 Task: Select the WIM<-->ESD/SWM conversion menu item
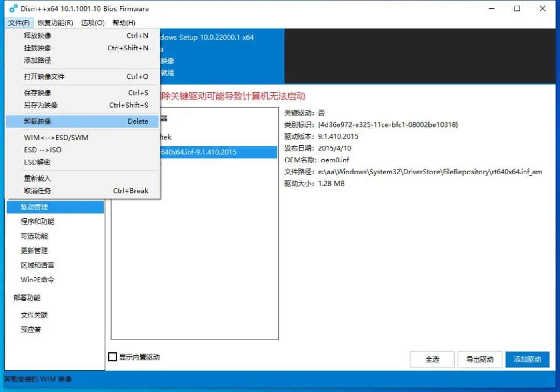46,137
